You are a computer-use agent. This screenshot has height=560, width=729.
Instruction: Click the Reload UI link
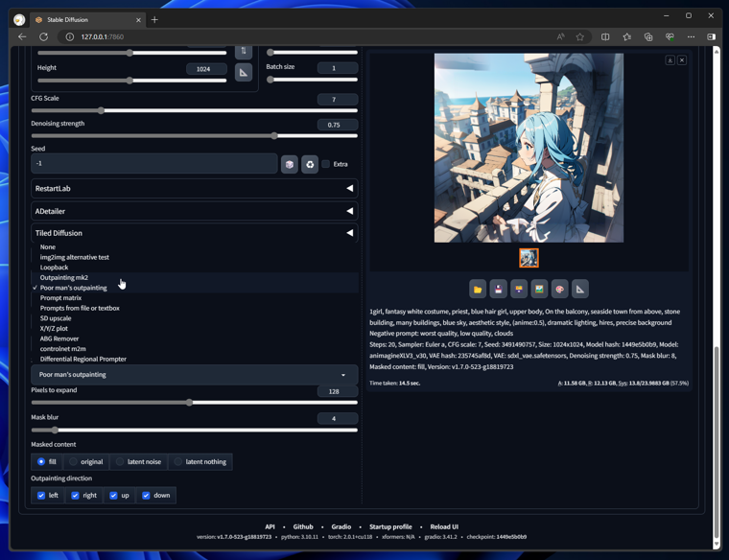tap(444, 526)
